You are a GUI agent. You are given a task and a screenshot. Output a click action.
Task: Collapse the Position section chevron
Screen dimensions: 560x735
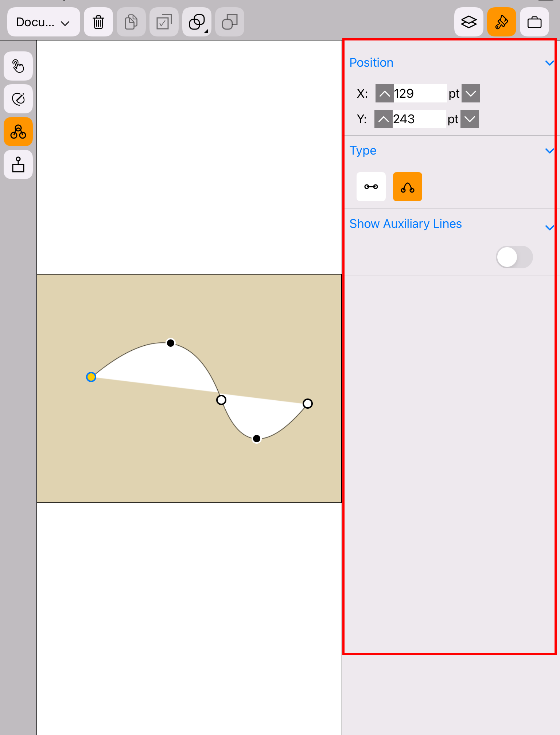549,63
